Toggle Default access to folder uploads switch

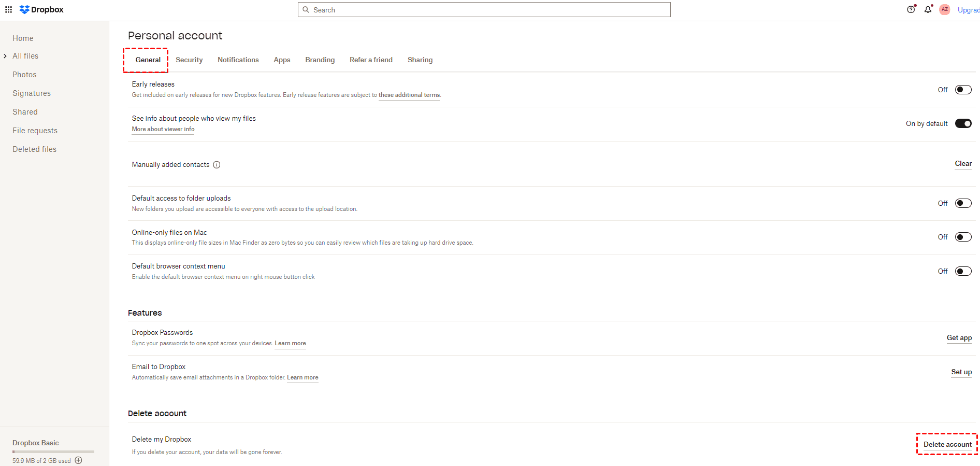[x=963, y=203]
